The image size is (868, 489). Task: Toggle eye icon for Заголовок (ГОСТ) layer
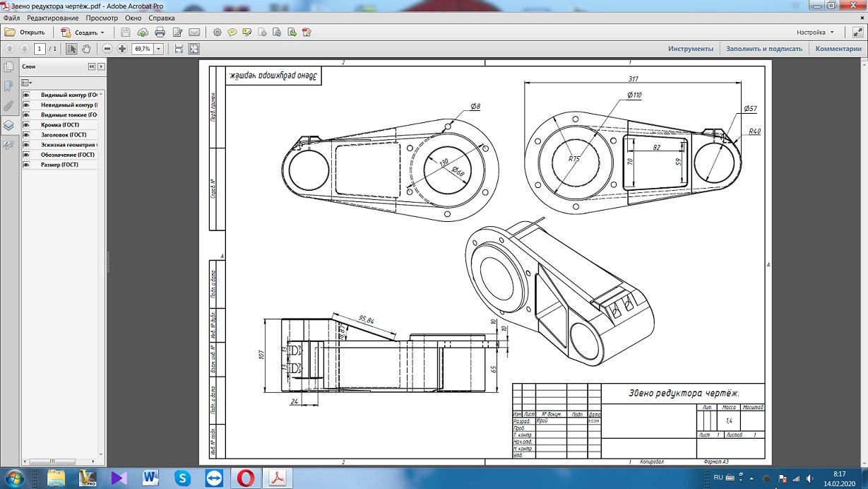(26, 135)
